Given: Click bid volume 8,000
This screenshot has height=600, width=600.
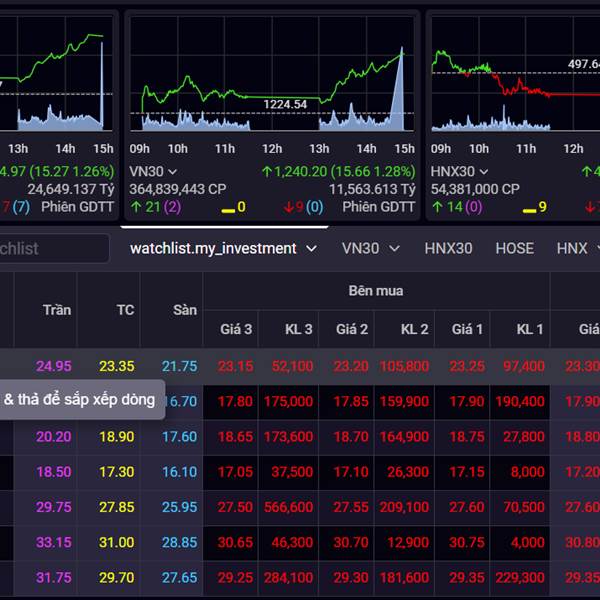Looking at the screenshot, I should coord(528,472).
